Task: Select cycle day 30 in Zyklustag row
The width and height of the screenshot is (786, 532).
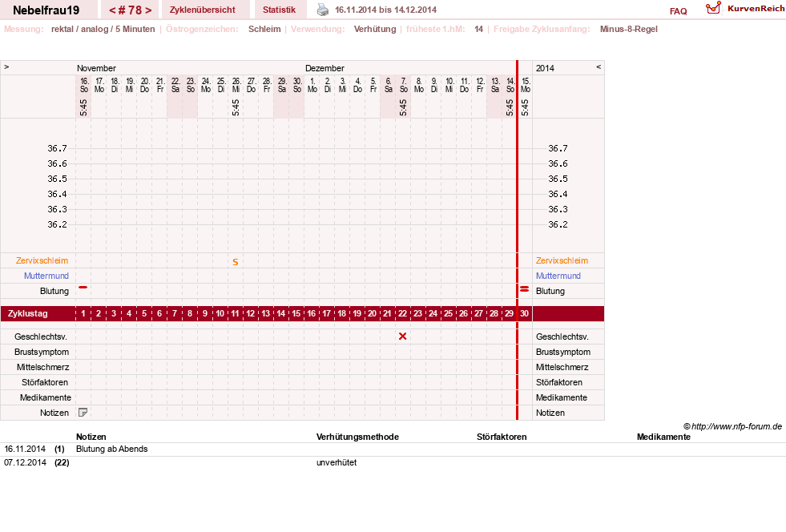Action: pos(524,313)
